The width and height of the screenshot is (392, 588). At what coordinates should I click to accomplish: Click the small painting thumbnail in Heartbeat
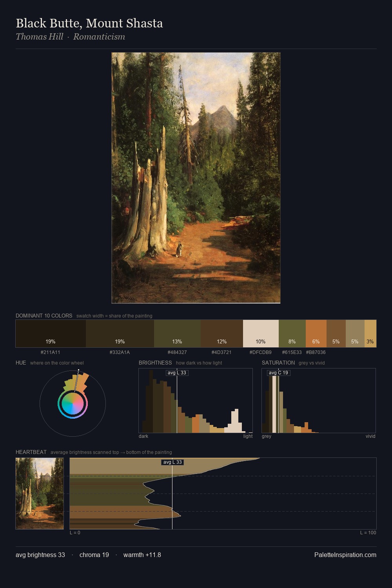[x=40, y=494]
